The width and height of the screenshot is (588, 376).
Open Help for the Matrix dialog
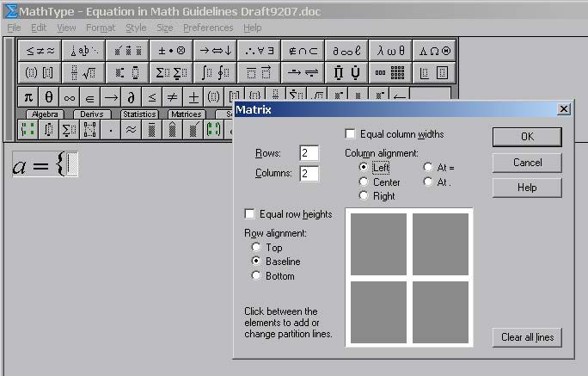[527, 188]
